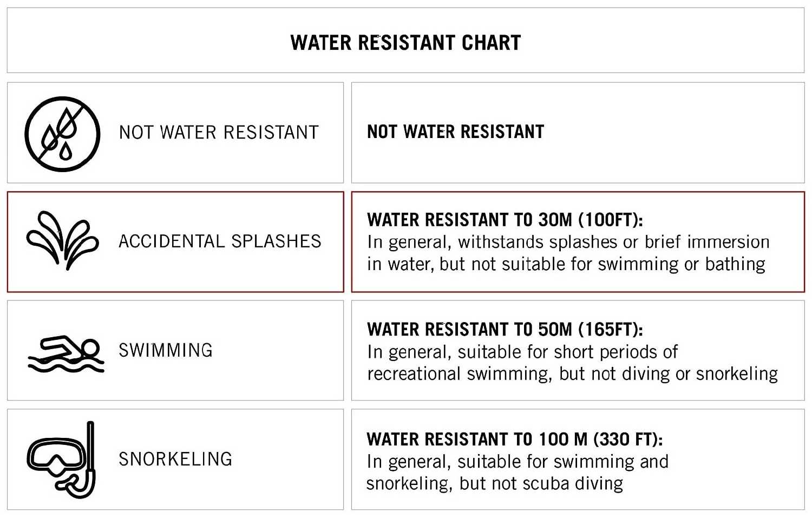
Task: Click the bold NOT WATER RESISTANT heading
Action: tap(455, 132)
